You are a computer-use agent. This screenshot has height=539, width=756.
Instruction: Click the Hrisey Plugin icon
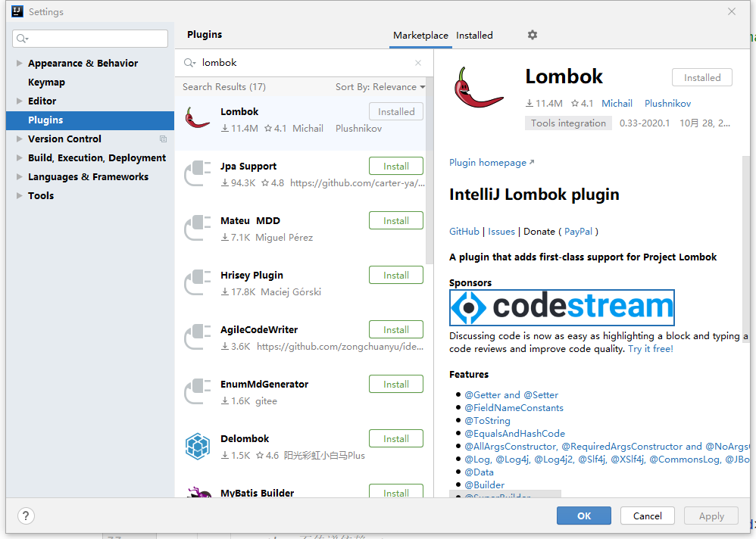pos(198,282)
